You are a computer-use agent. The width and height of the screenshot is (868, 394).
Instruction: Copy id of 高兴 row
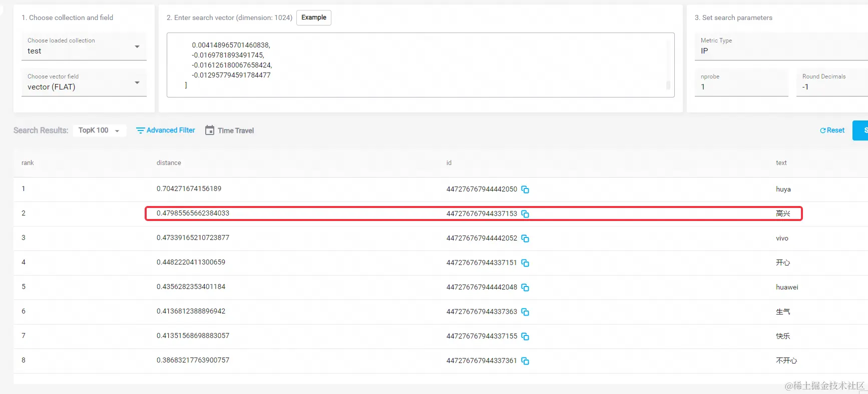coord(525,214)
